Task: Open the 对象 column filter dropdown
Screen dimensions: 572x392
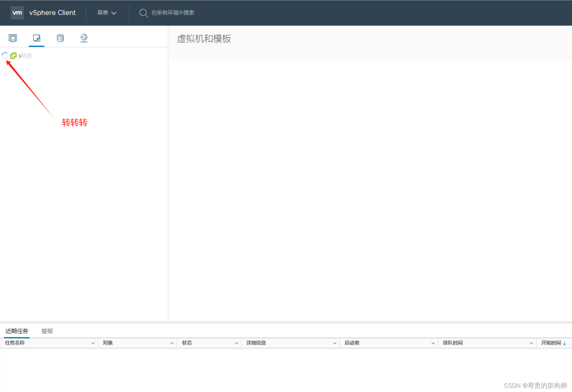Action: 172,343
